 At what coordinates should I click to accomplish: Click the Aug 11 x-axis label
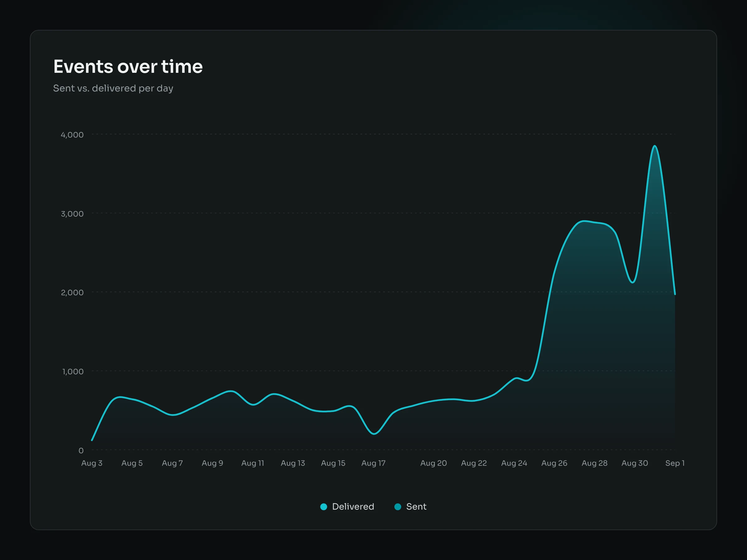(x=253, y=463)
